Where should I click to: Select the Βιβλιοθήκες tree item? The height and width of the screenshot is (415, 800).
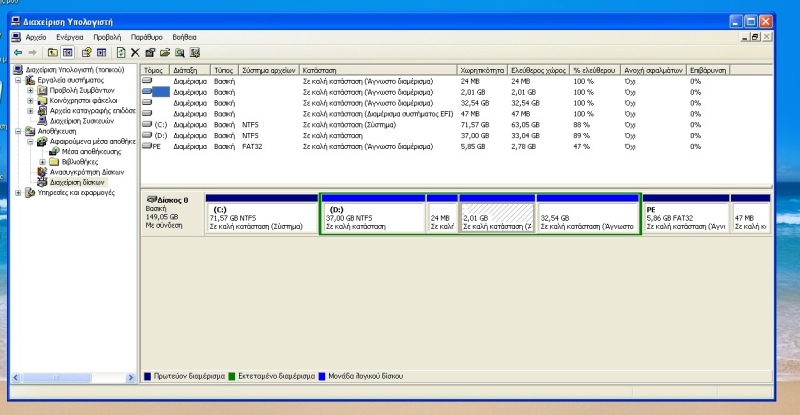pos(80,162)
